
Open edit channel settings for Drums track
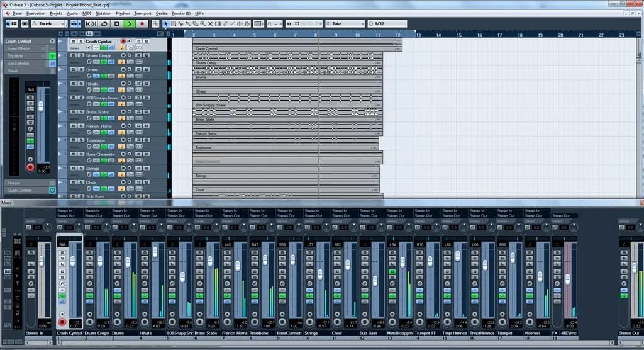pos(89,76)
